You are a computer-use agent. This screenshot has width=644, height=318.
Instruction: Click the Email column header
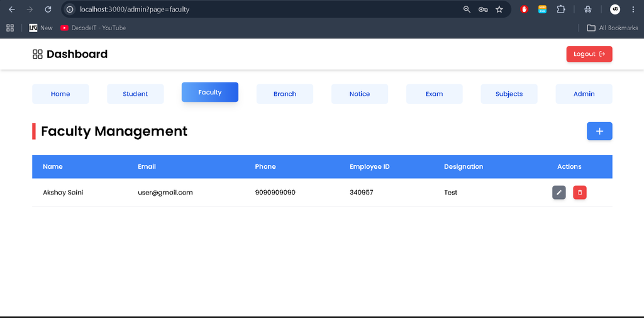[147, 167]
